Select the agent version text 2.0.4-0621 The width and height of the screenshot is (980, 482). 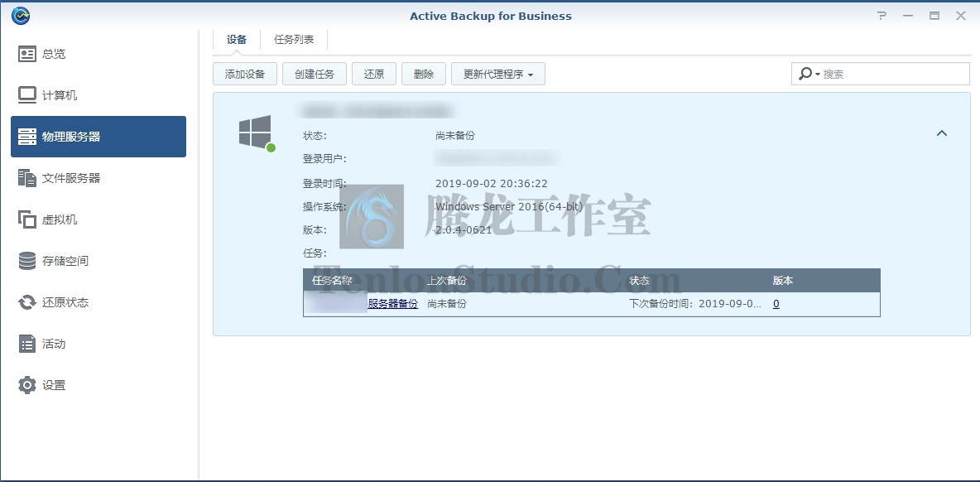click(464, 230)
